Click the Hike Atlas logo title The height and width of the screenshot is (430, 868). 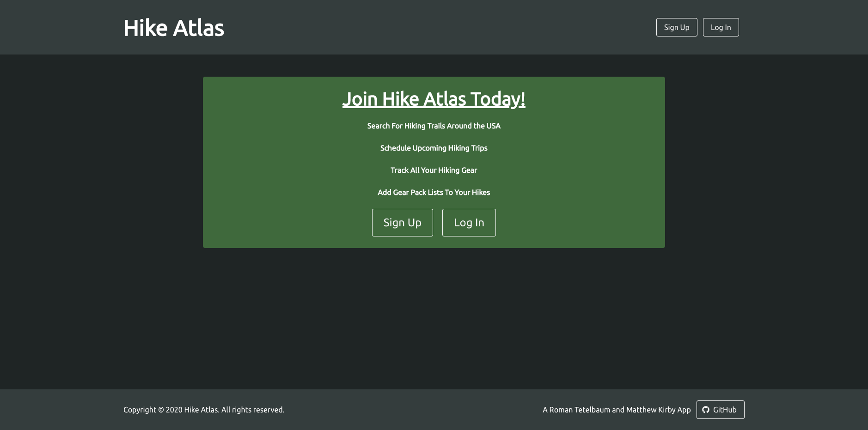pos(174,28)
